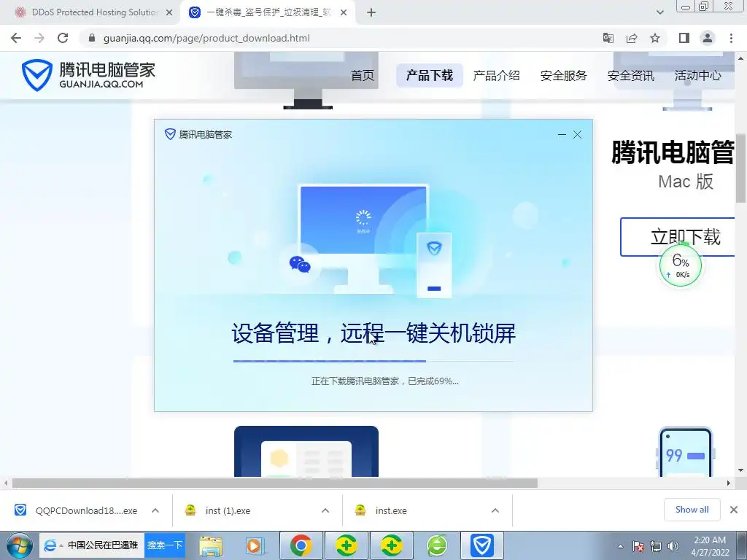Go back with the browser back arrow
The width and height of the screenshot is (747, 560).
pos(16,38)
